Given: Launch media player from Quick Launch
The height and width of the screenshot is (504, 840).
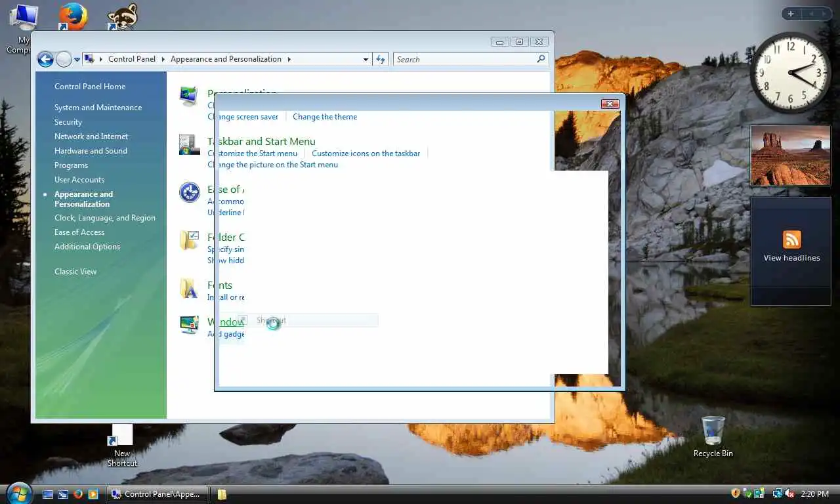Looking at the screenshot, I should pyautogui.click(x=93, y=494).
